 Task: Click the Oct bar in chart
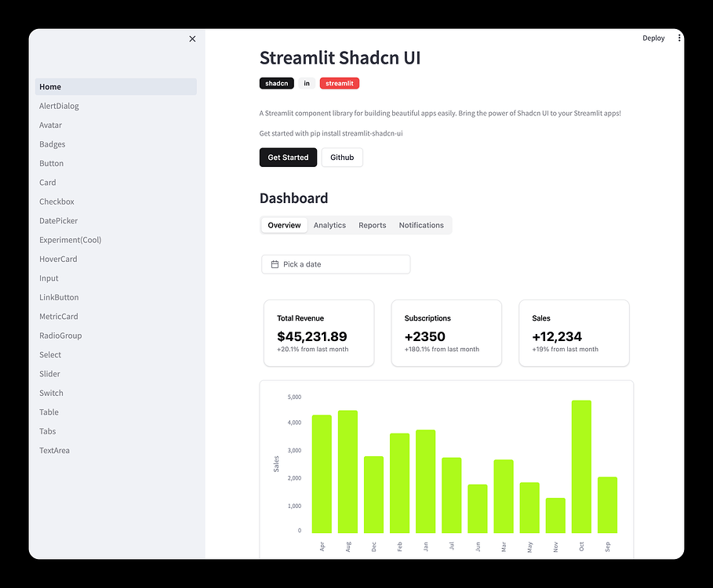581,466
